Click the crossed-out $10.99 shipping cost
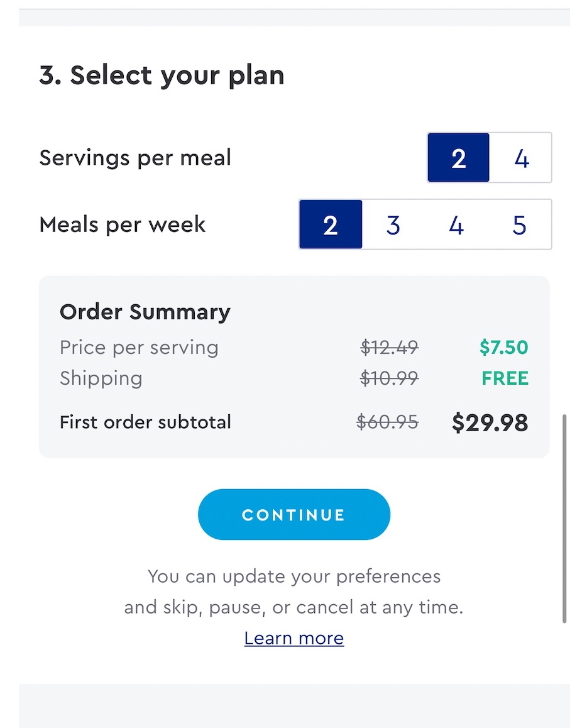Image resolution: width=587 pixels, height=728 pixels. point(389,378)
